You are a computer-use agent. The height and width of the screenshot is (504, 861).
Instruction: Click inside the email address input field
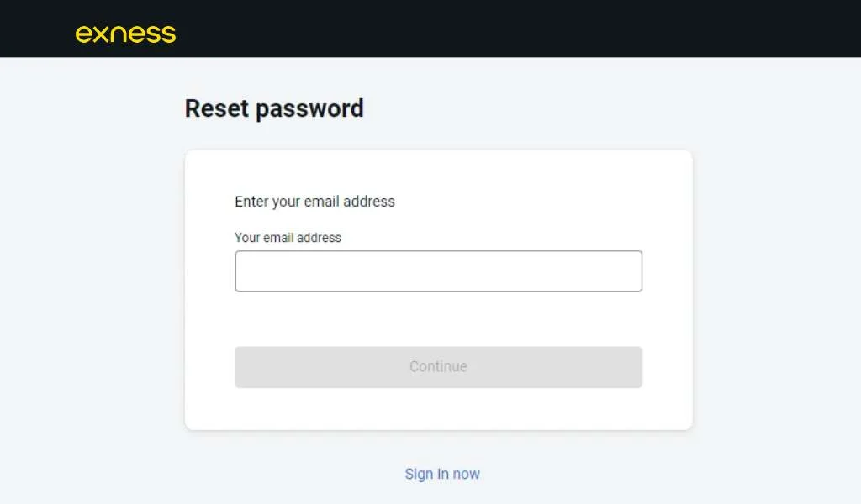click(438, 270)
